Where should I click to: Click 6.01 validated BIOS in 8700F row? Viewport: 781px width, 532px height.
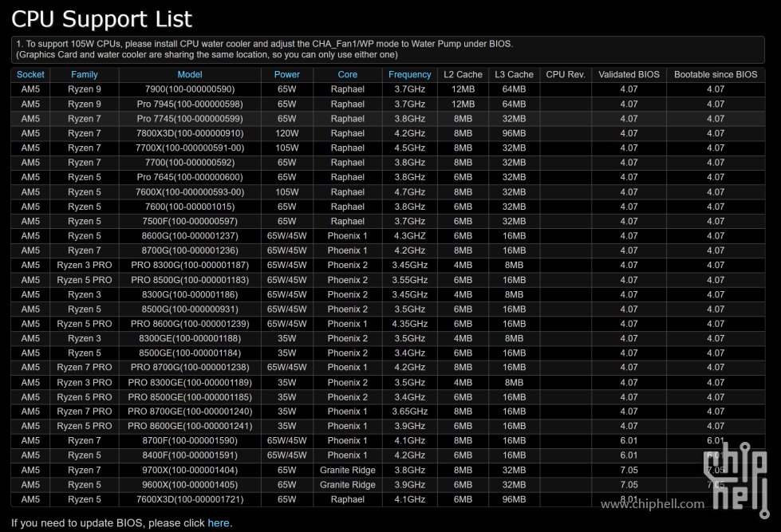click(x=629, y=440)
